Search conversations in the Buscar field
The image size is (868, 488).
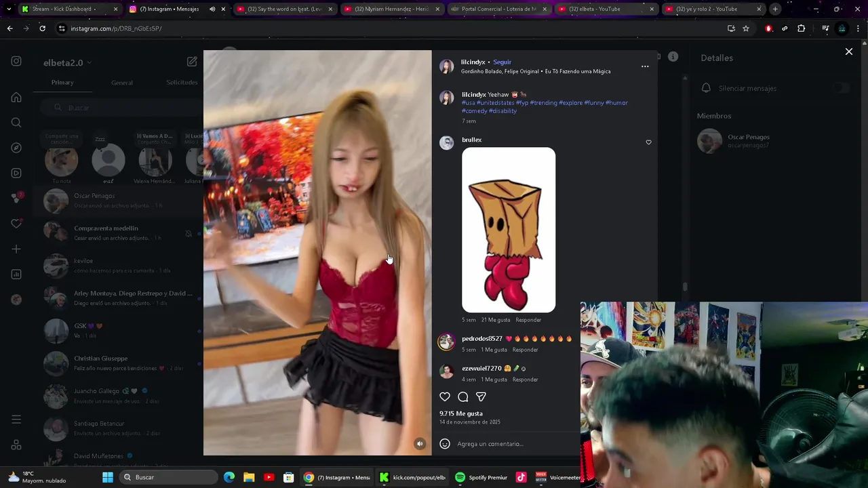(x=121, y=108)
